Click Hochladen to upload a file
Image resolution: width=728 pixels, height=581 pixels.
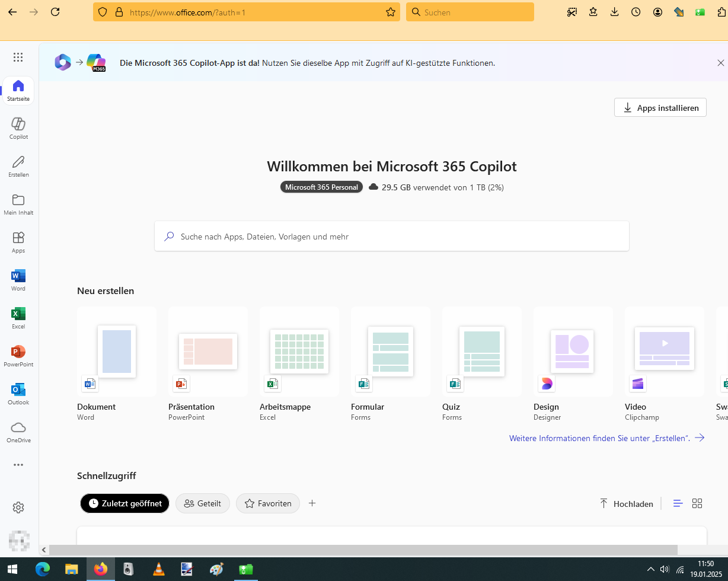coord(627,503)
